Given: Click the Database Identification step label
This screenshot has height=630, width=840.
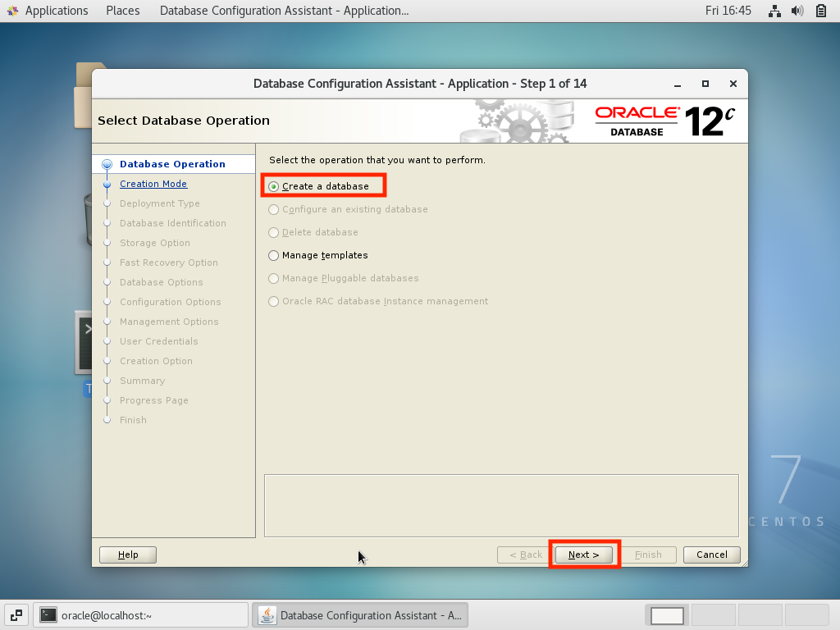Looking at the screenshot, I should click(172, 223).
